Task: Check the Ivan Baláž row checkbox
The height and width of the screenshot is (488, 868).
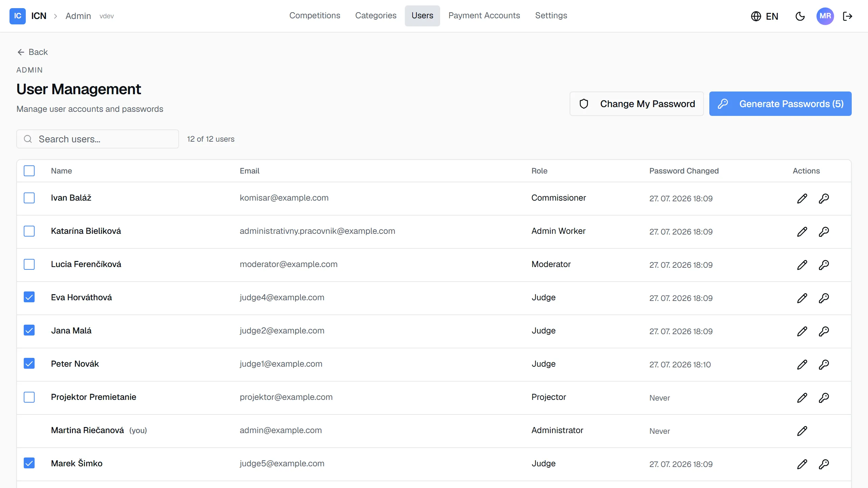Action: pos(29,198)
